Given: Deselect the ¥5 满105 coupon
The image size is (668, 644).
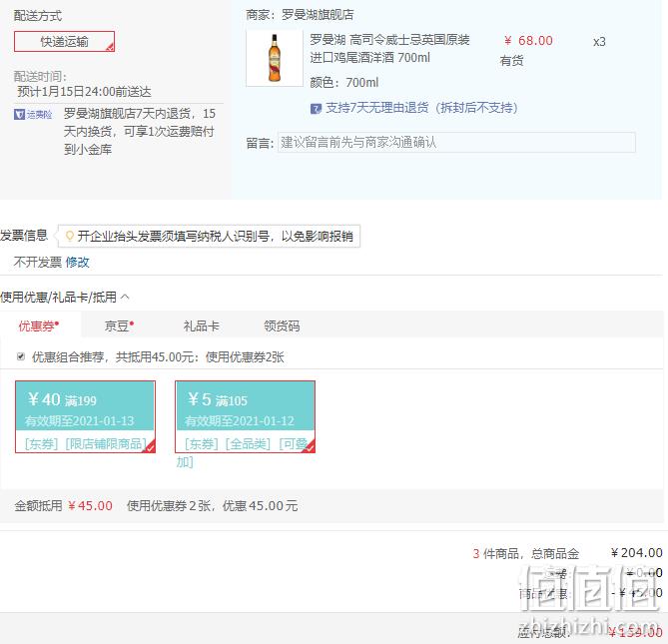Looking at the screenshot, I should point(245,416).
